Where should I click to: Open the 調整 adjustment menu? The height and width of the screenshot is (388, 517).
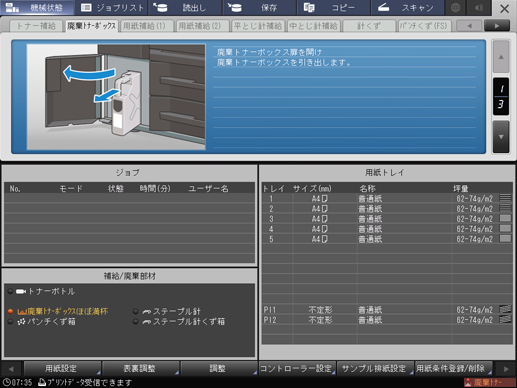pyautogui.click(x=218, y=368)
